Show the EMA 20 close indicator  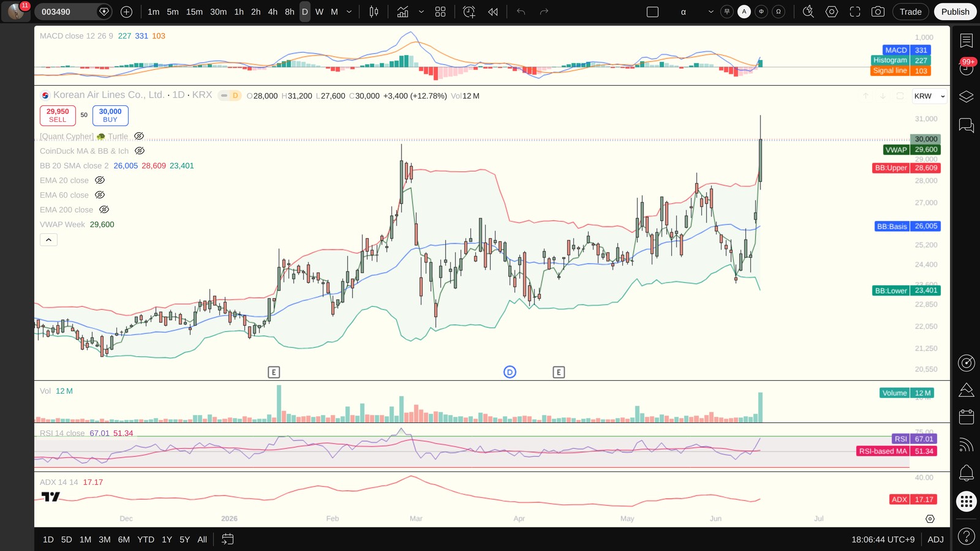coord(100,180)
